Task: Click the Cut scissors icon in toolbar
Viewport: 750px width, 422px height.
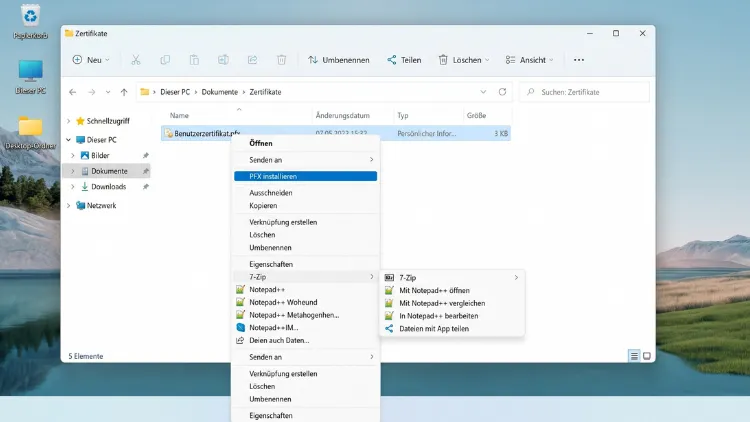Action: tap(136, 60)
